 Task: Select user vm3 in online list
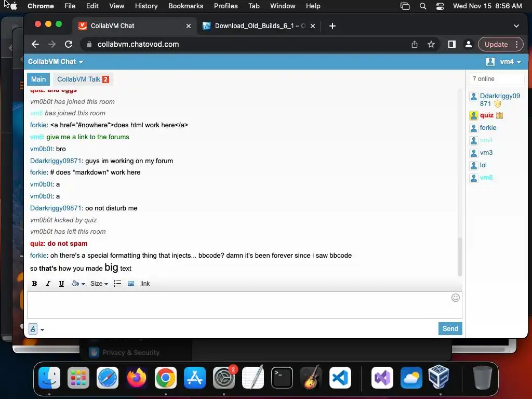coord(486,153)
